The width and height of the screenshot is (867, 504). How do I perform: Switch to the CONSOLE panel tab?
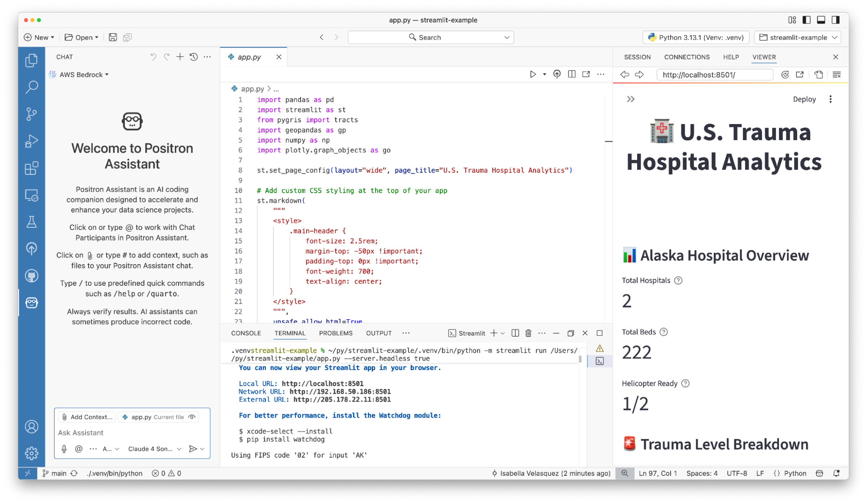246,333
